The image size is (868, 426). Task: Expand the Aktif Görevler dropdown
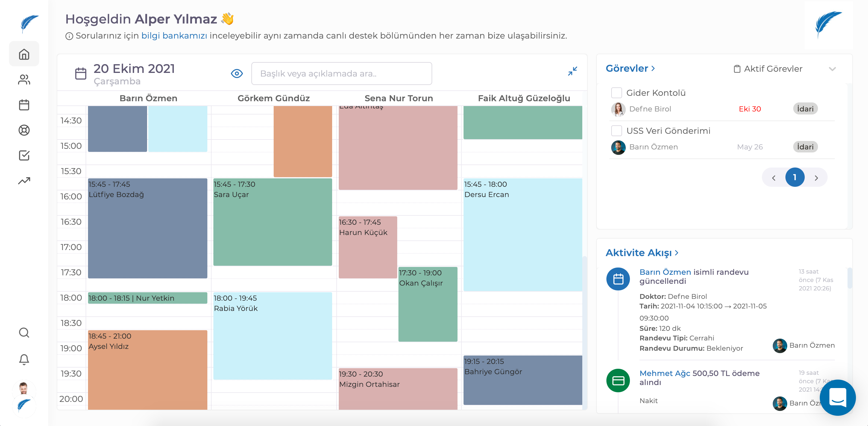tap(832, 69)
